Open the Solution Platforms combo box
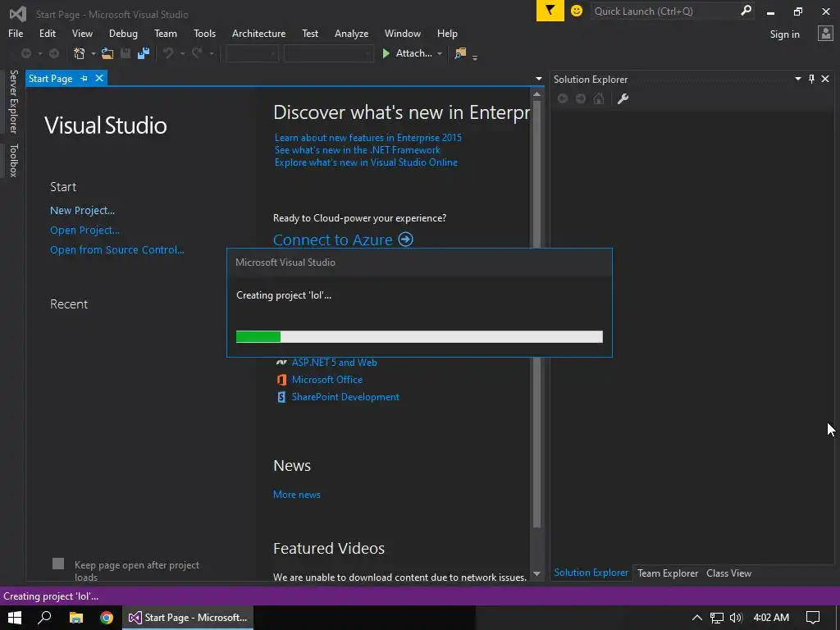840x630 pixels. (x=328, y=53)
